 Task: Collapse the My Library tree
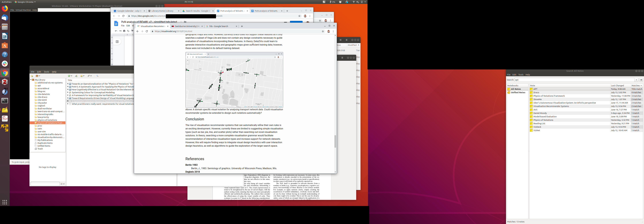tap(31, 80)
